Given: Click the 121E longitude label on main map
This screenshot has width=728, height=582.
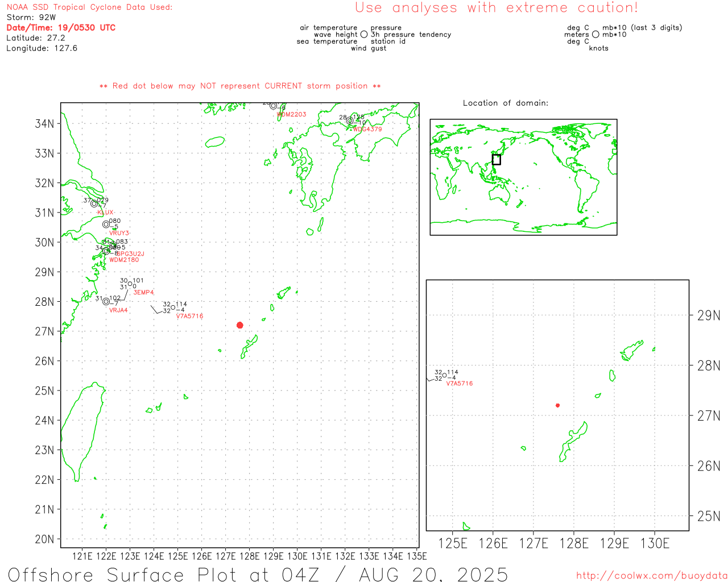Looking at the screenshot, I should click(82, 556).
